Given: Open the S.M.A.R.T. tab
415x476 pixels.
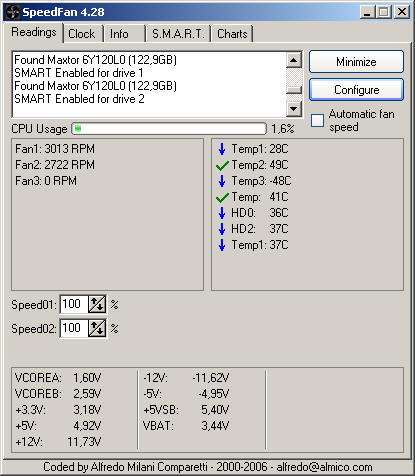Looking at the screenshot, I should 178,34.
